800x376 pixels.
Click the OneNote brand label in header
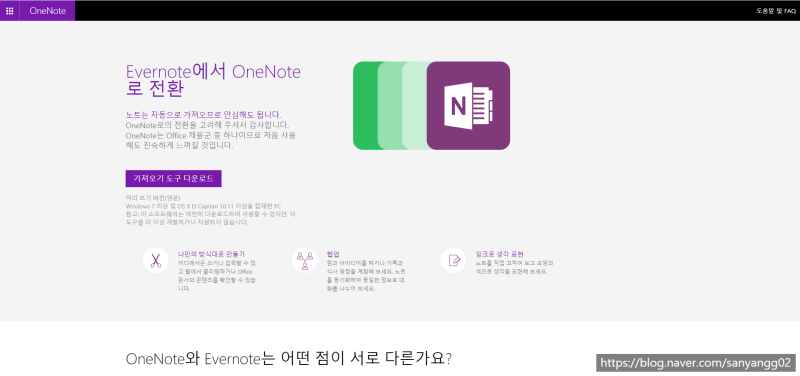(x=47, y=11)
